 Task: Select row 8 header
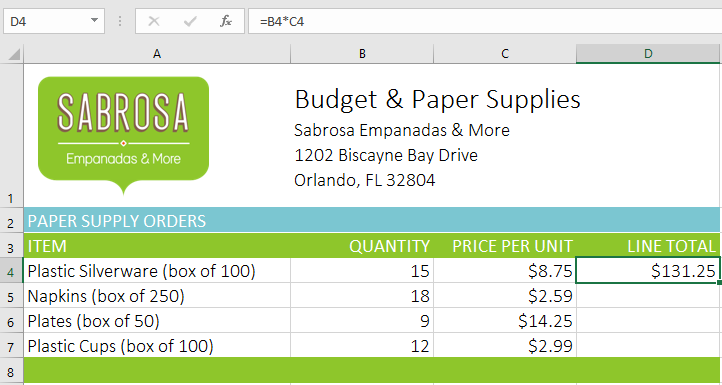12,371
